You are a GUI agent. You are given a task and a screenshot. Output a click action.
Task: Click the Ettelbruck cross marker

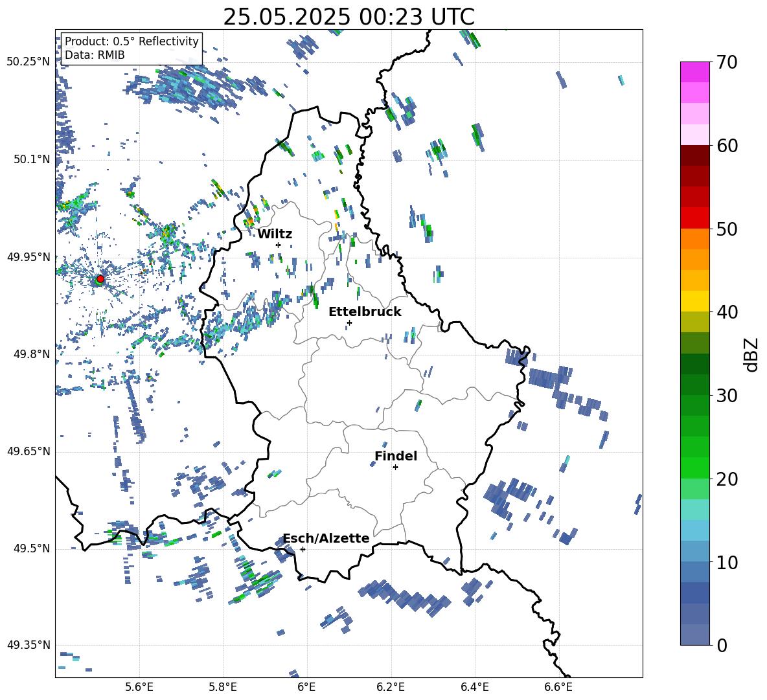349,322
